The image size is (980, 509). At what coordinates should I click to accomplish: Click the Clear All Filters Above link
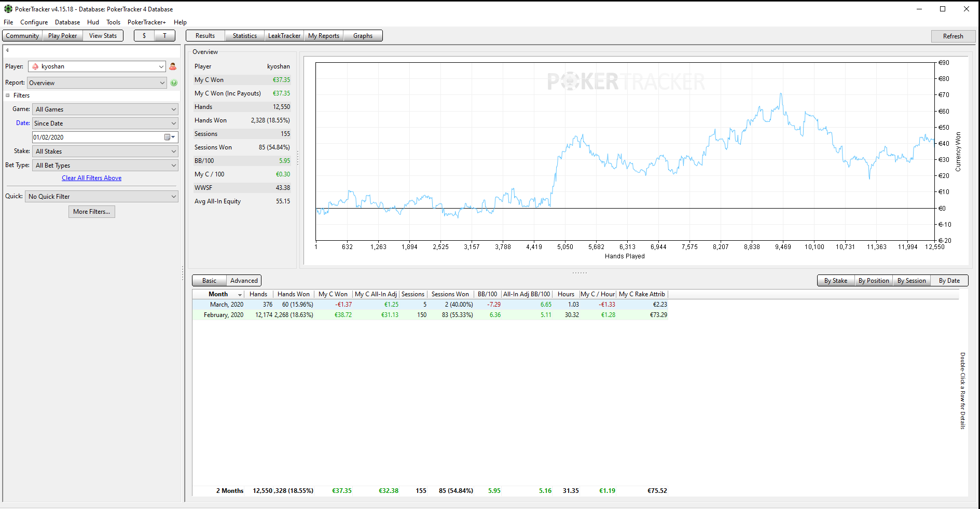[x=92, y=178]
